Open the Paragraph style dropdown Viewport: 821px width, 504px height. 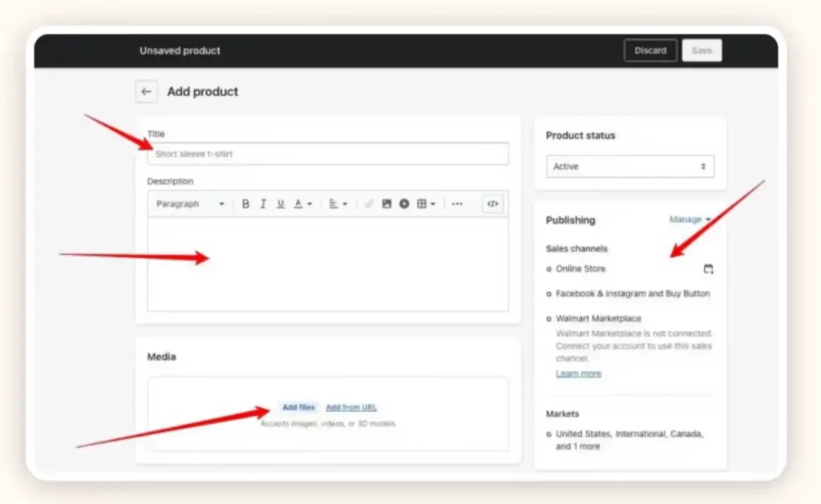click(190, 204)
